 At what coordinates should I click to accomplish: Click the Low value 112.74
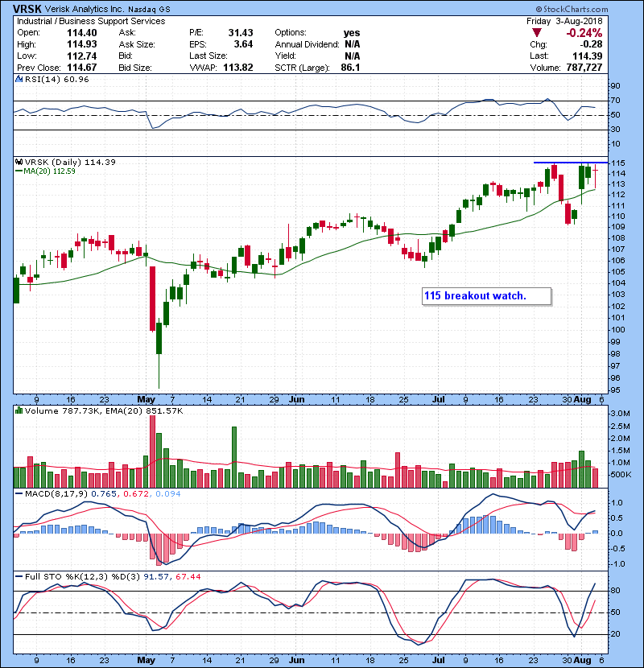(x=82, y=56)
